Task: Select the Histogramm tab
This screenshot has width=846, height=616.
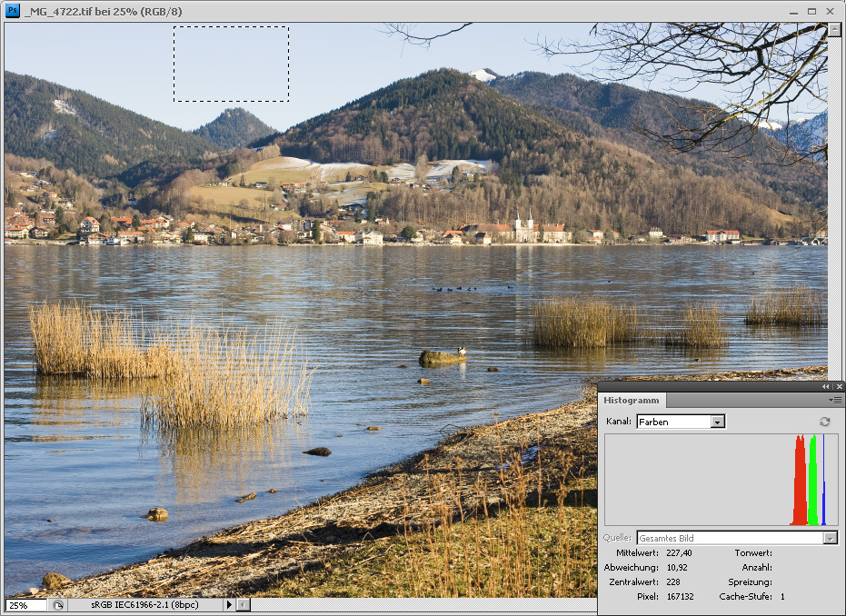Action: [632, 401]
